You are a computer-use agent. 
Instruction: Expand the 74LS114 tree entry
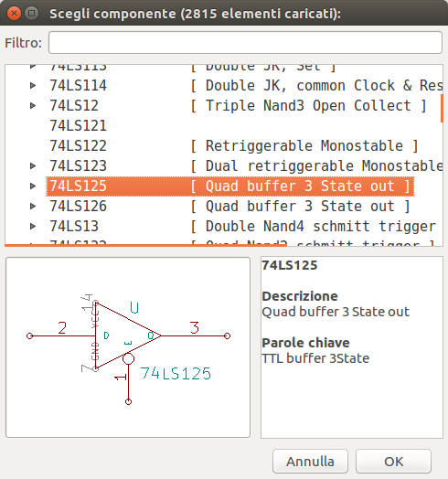[33, 85]
